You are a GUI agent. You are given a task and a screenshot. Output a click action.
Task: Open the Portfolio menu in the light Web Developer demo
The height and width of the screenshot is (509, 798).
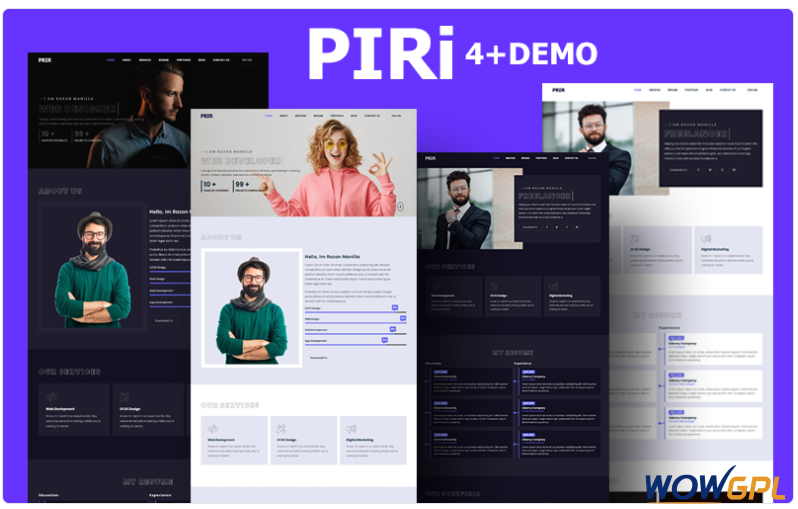click(337, 116)
